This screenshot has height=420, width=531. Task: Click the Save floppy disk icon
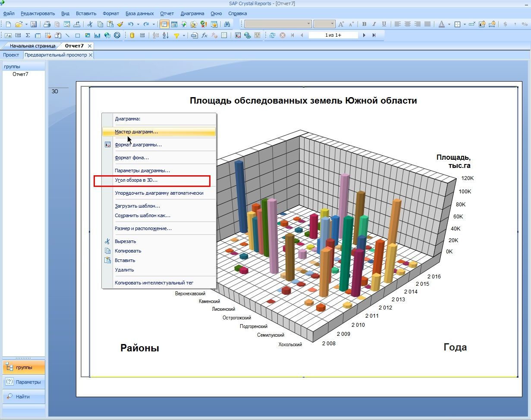tap(34, 24)
